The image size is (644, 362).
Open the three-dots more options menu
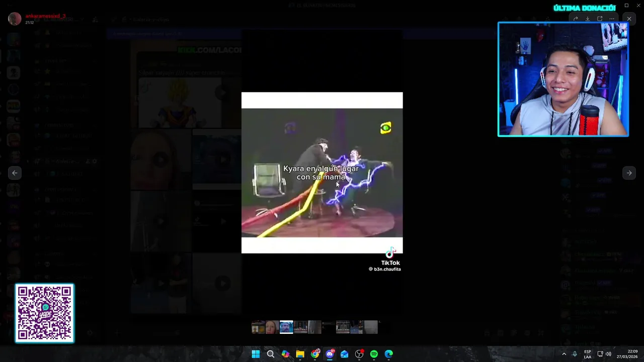(612, 19)
